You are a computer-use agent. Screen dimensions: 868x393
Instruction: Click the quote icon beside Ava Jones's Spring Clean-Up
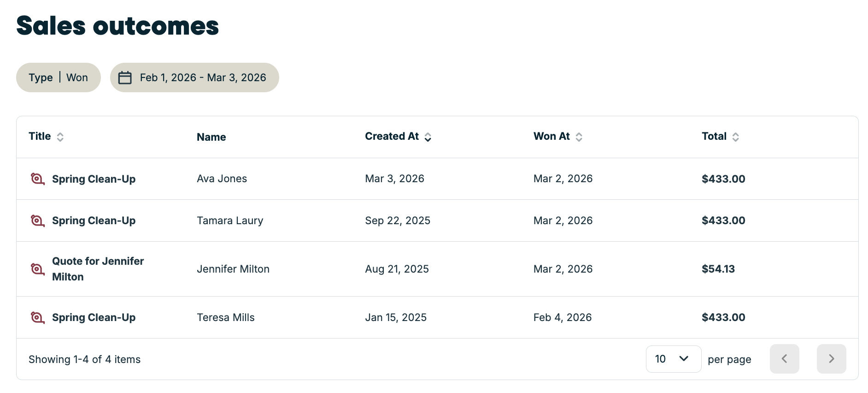click(37, 179)
